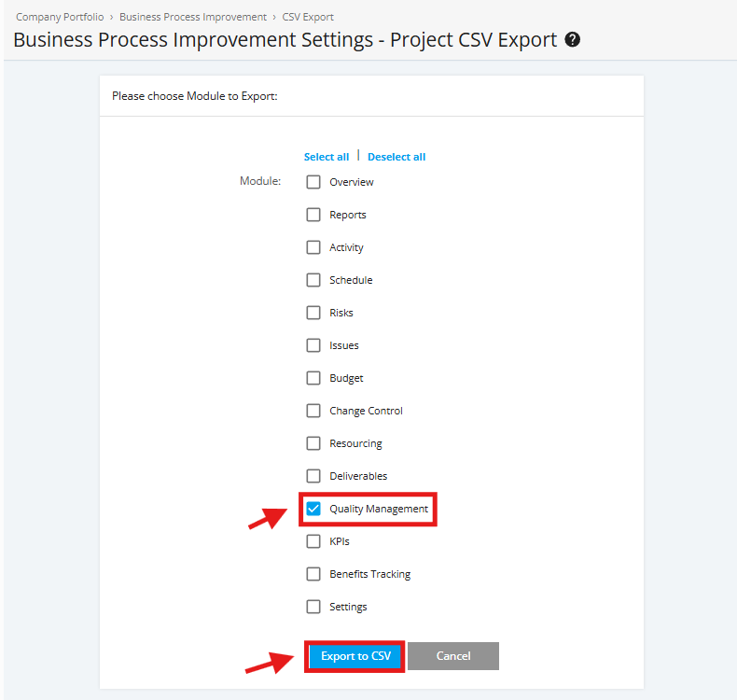Enable Benefits Tracking checkbox

click(x=313, y=574)
